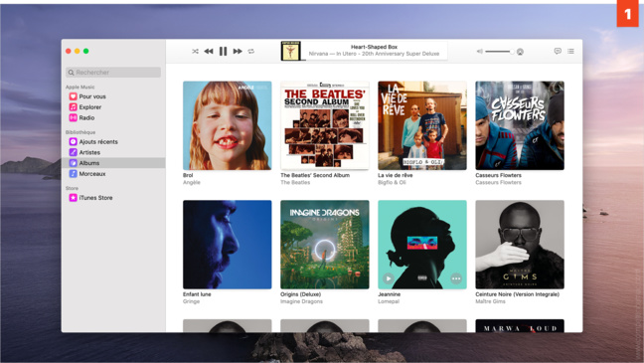Click the Ajouts récents clock icon
The width and height of the screenshot is (644, 363).
click(73, 142)
